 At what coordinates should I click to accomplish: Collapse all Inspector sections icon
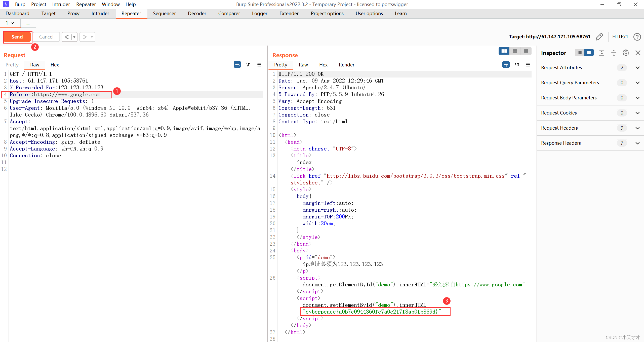click(x=614, y=53)
